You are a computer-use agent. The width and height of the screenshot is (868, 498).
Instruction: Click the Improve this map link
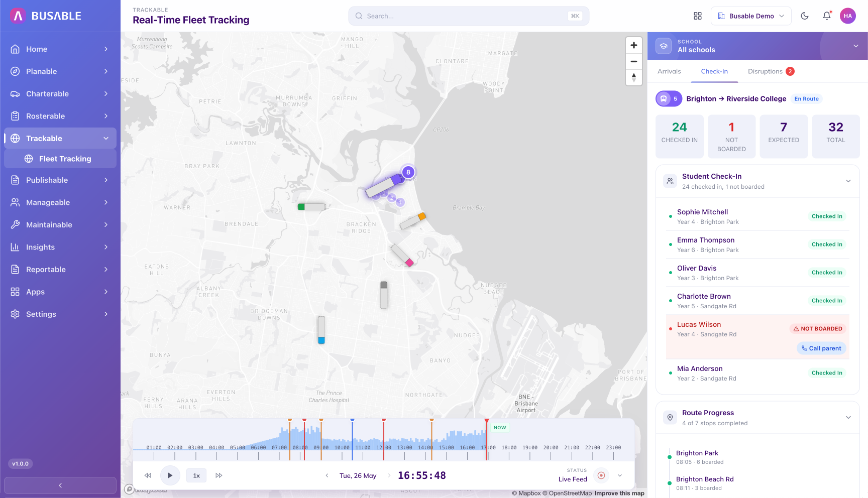pos(619,493)
